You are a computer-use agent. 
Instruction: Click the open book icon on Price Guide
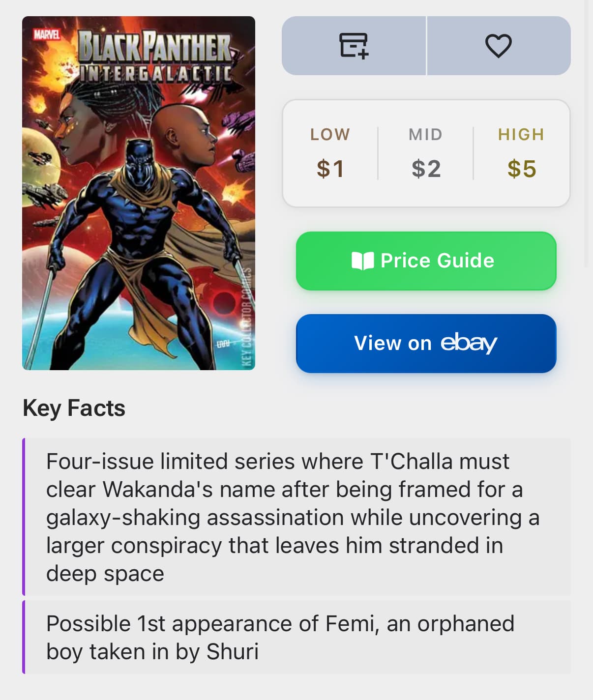[363, 261]
